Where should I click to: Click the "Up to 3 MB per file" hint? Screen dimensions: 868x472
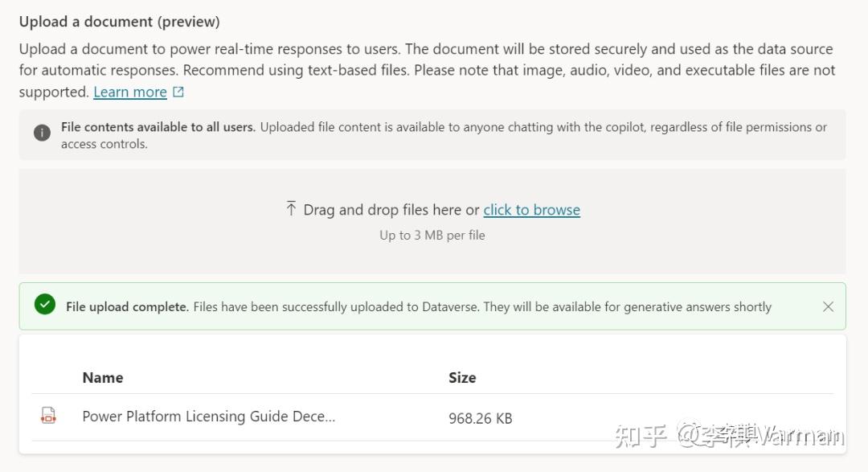(432, 236)
